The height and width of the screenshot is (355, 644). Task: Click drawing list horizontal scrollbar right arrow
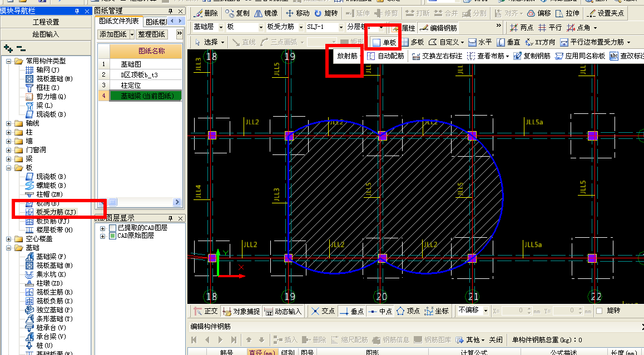point(177,202)
